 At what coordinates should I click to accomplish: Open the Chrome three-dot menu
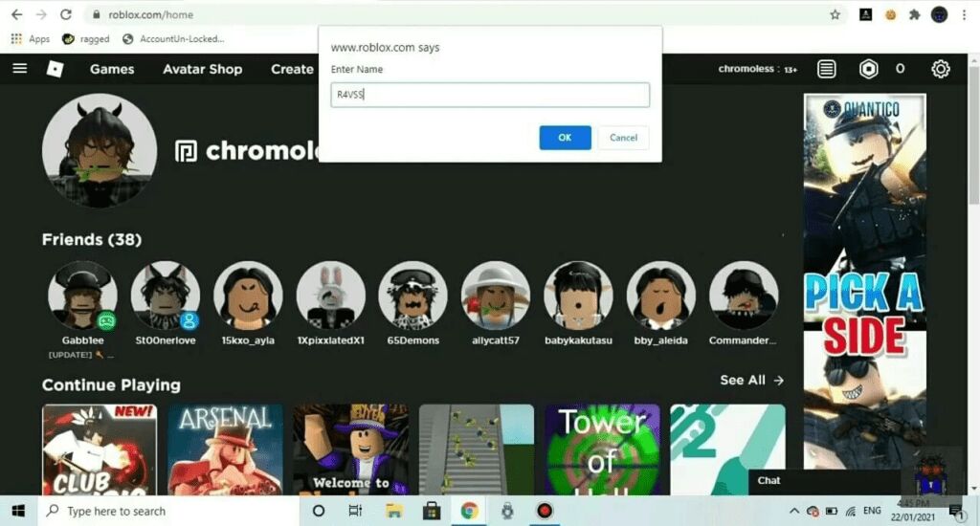click(x=964, y=14)
